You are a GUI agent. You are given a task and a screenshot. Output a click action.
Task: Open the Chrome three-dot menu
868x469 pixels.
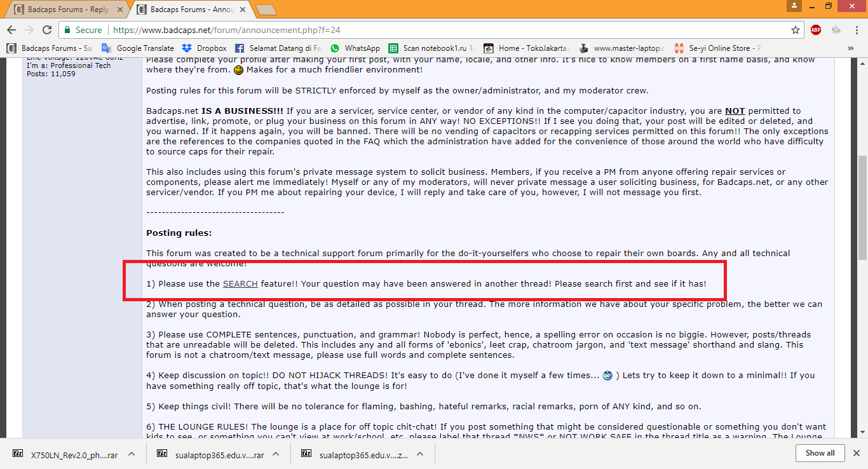(x=855, y=30)
